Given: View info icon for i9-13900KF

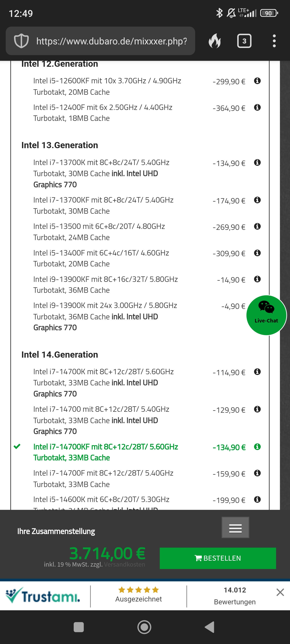Looking at the screenshot, I should pos(257,279).
